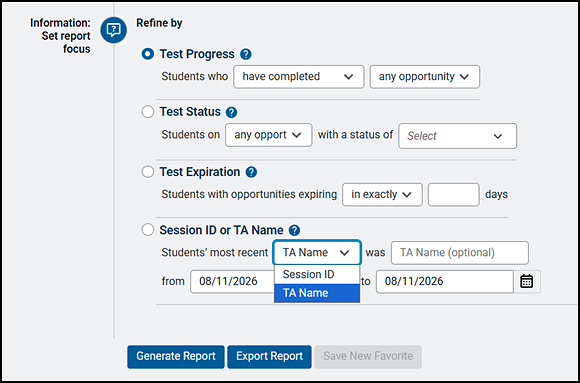This screenshot has width=580, height=383.
Task: Click the Set report focus information icon
Action: click(114, 30)
